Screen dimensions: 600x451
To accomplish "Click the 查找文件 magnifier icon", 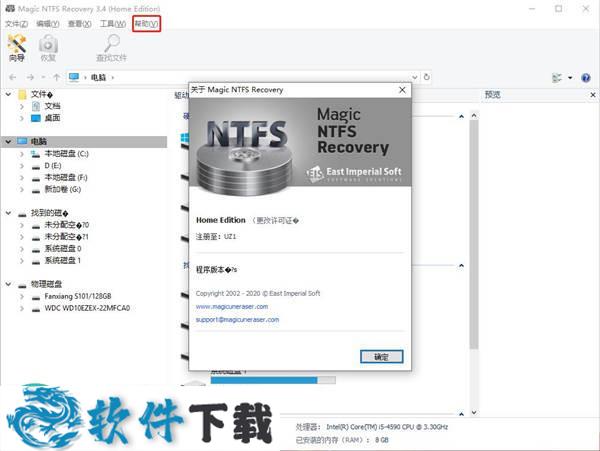I will click(x=111, y=47).
